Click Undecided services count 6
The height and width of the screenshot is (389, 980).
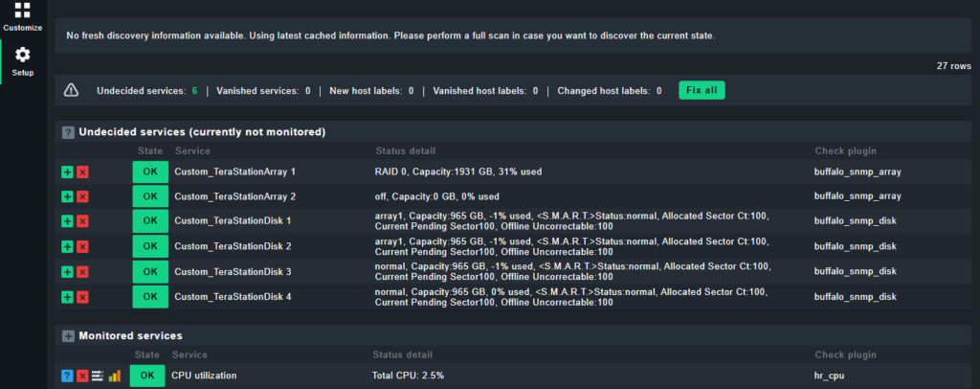click(x=195, y=91)
